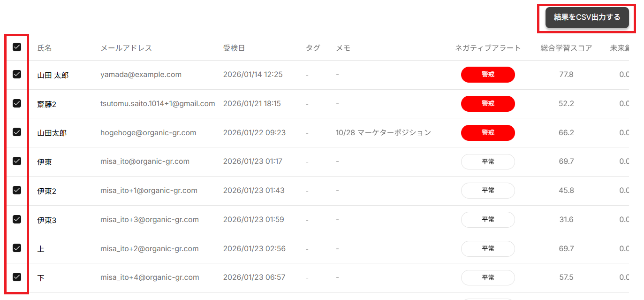Screen dimensions: 644x300
Task: Deselect the 伊東3 row checkbox
Action: pyautogui.click(x=17, y=219)
